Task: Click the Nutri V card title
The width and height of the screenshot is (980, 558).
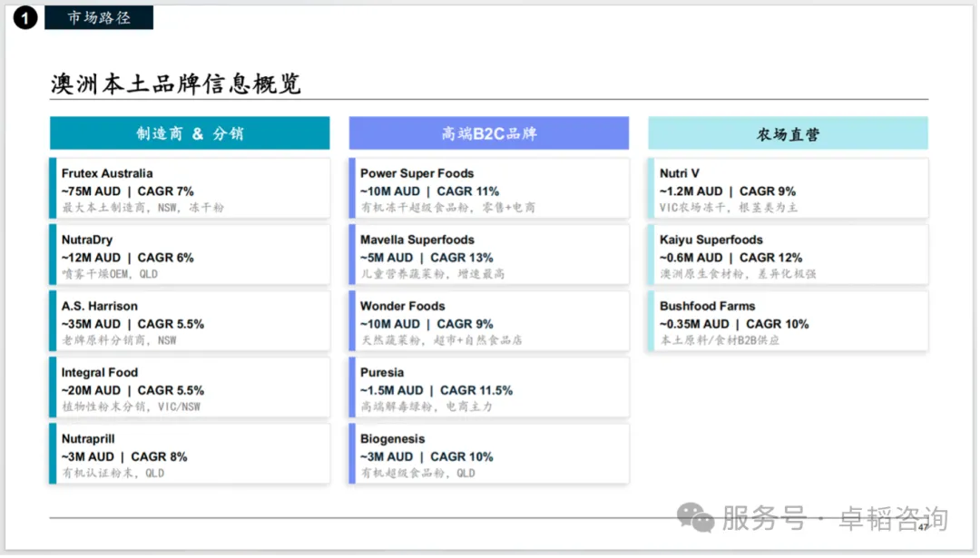Action: (680, 173)
